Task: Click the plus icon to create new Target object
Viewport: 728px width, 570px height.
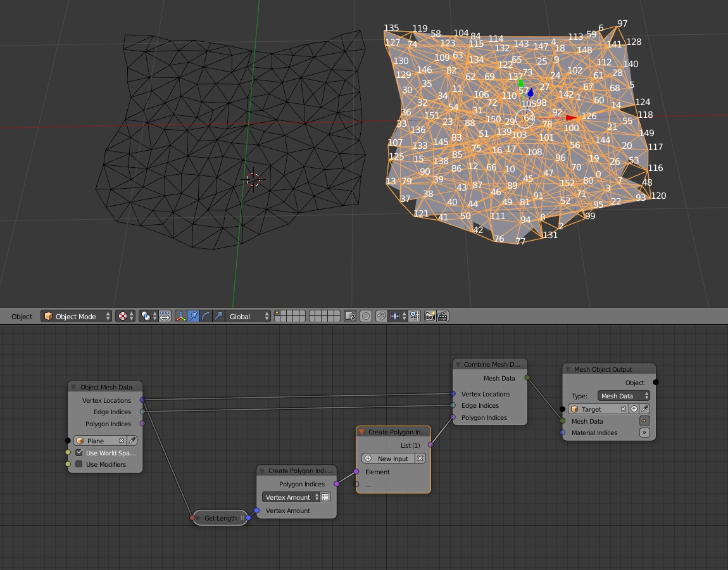Action: coord(634,408)
